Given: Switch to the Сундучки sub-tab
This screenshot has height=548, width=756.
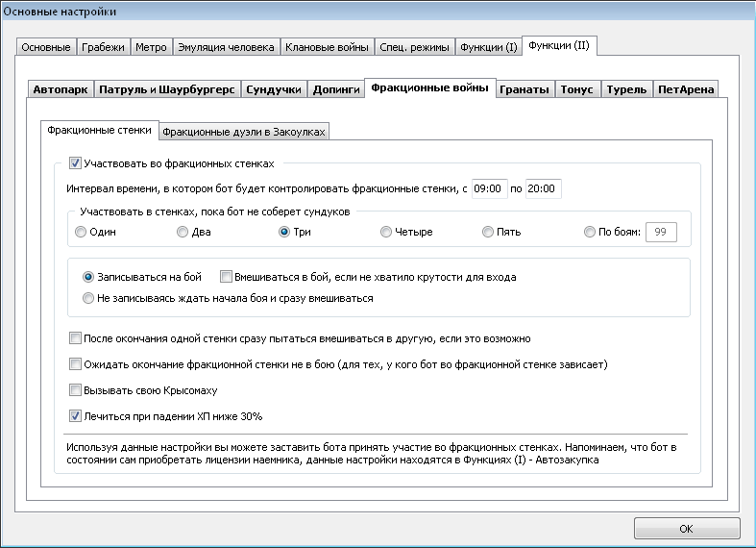Looking at the screenshot, I should tap(274, 89).
